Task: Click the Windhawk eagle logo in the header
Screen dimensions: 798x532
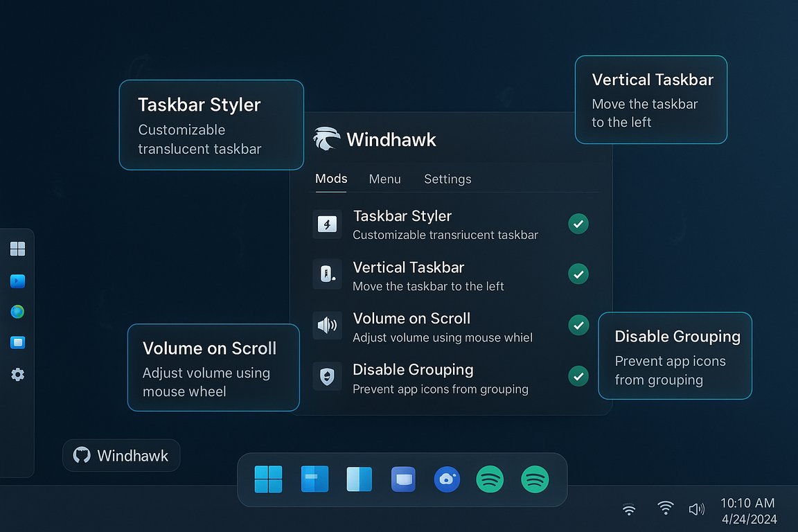Action: [326, 138]
